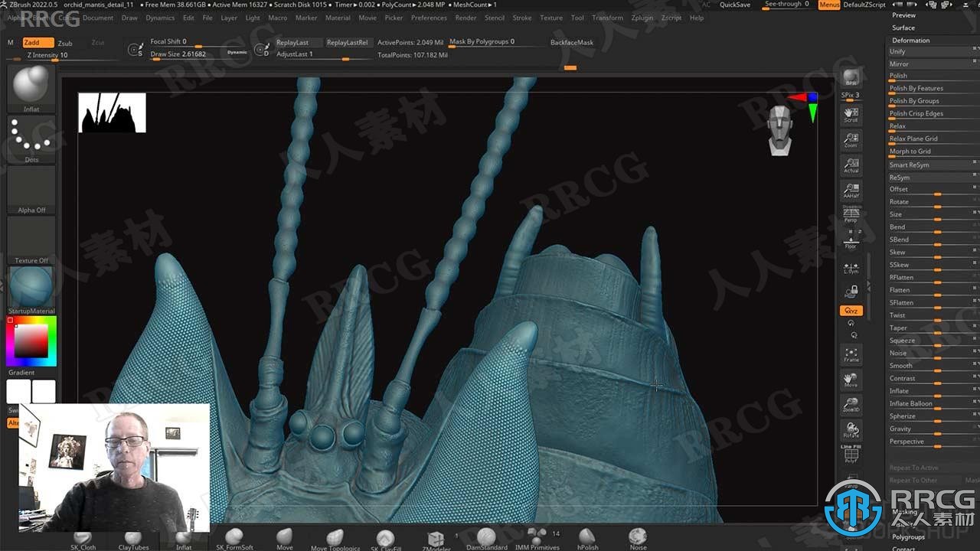Click the ReplayLastRel button
Image resolution: width=980 pixels, height=551 pixels.
tap(347, 43)
